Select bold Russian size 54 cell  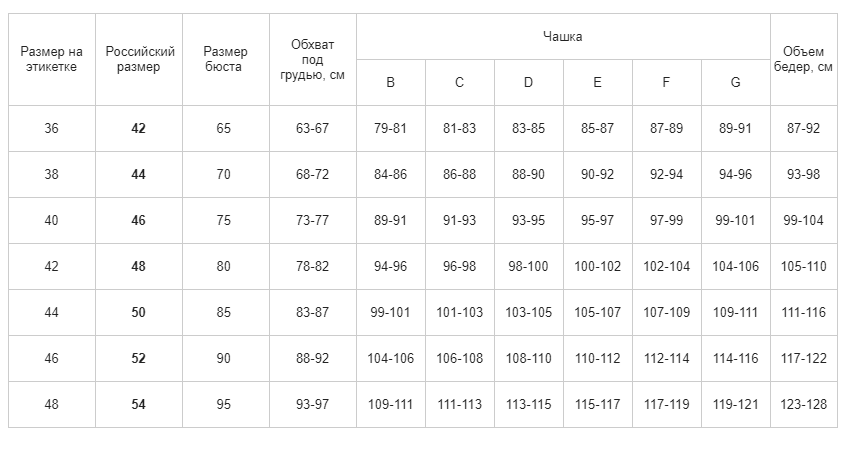click(139, 404)
